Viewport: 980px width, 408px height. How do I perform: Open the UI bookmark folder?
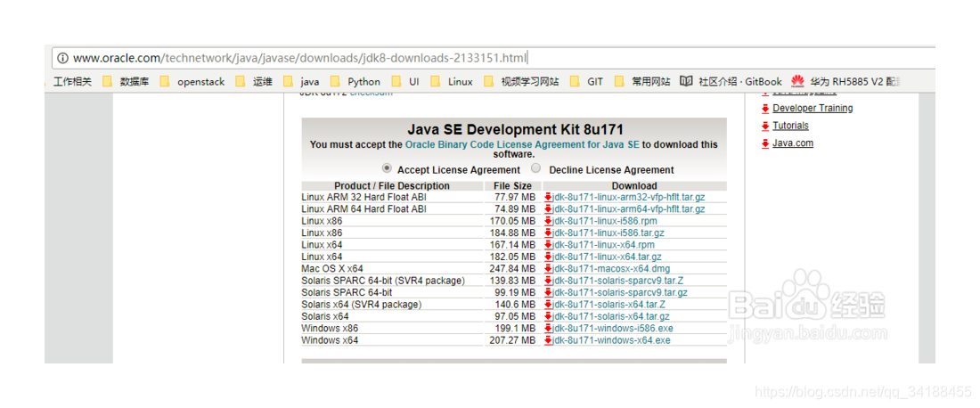(405, 82)
